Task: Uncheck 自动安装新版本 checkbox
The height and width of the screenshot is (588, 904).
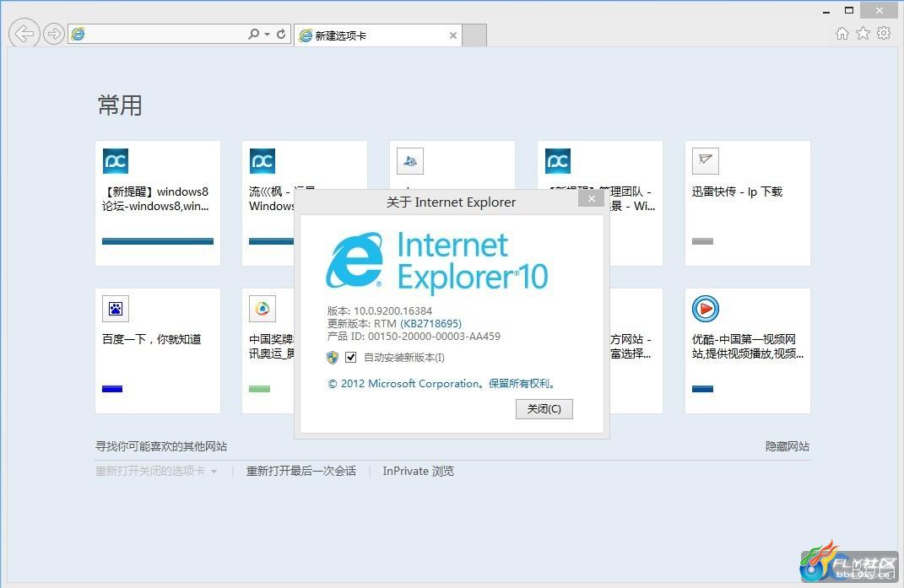Action: (350, 358)
